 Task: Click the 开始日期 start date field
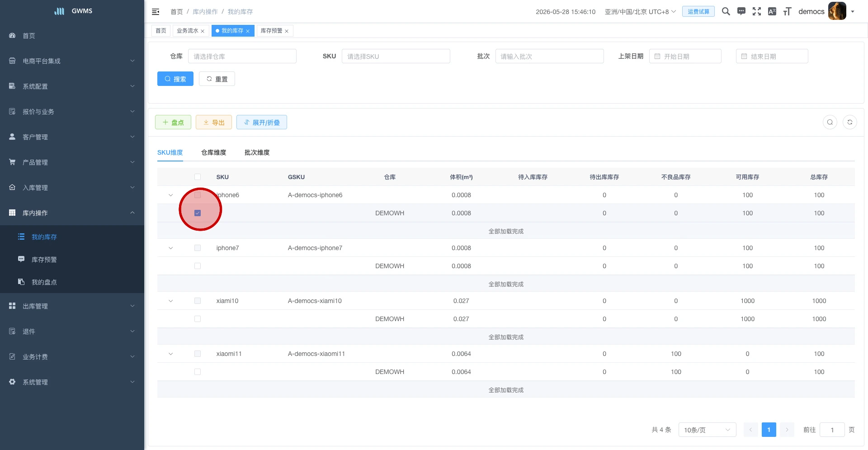685,56
